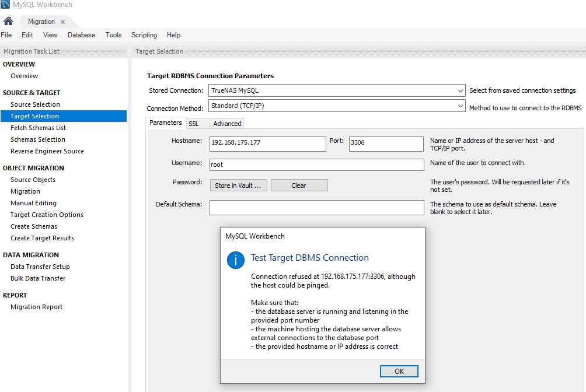Screen dimensions: 586x392
Task: Select Source Selection in the task list
Action: [35, 104]
